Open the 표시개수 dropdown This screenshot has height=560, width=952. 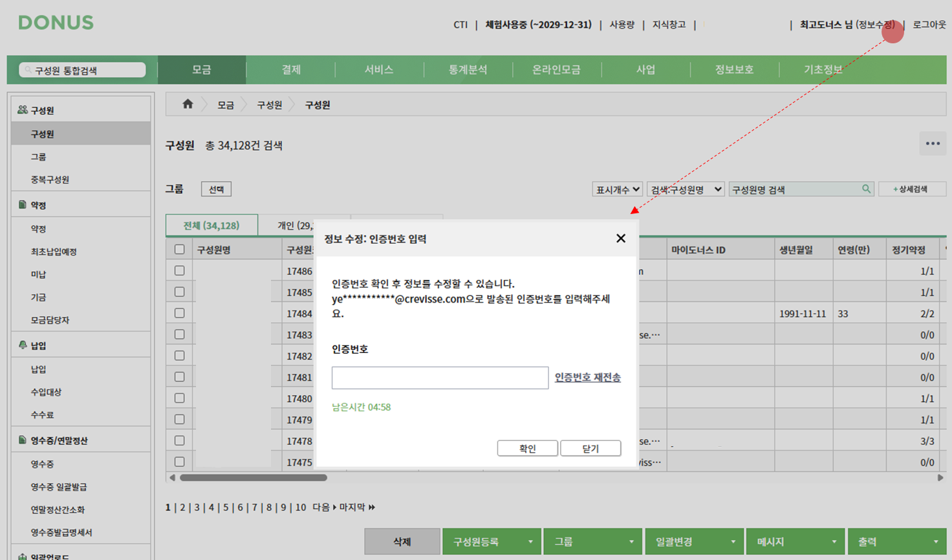pos(617,188)
